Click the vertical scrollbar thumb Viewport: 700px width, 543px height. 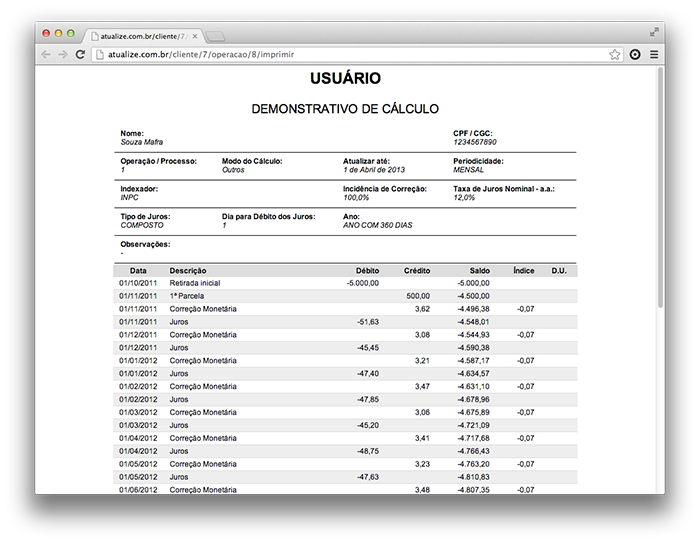660,188
